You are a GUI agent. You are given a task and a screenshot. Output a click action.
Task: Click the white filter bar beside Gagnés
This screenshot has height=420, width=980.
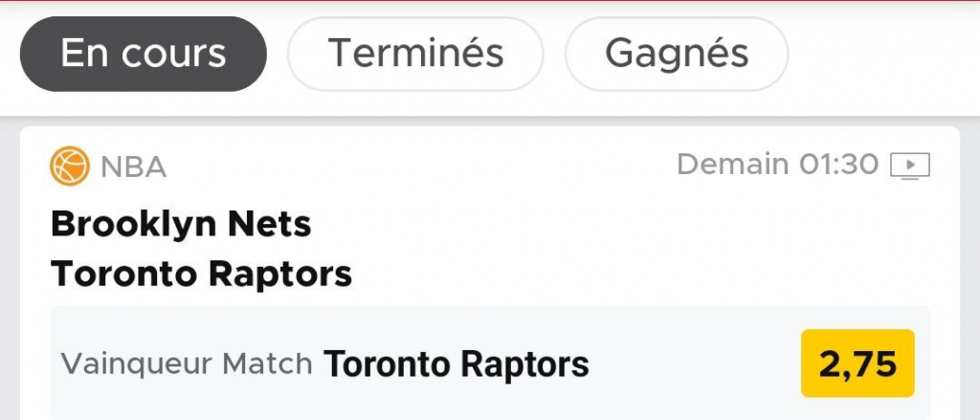point(880,54)
